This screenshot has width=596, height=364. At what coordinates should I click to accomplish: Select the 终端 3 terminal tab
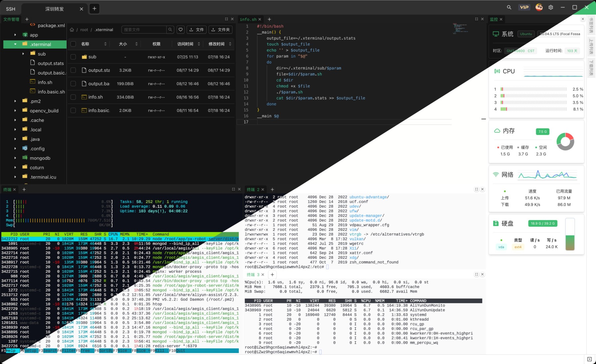pos(252,275)
